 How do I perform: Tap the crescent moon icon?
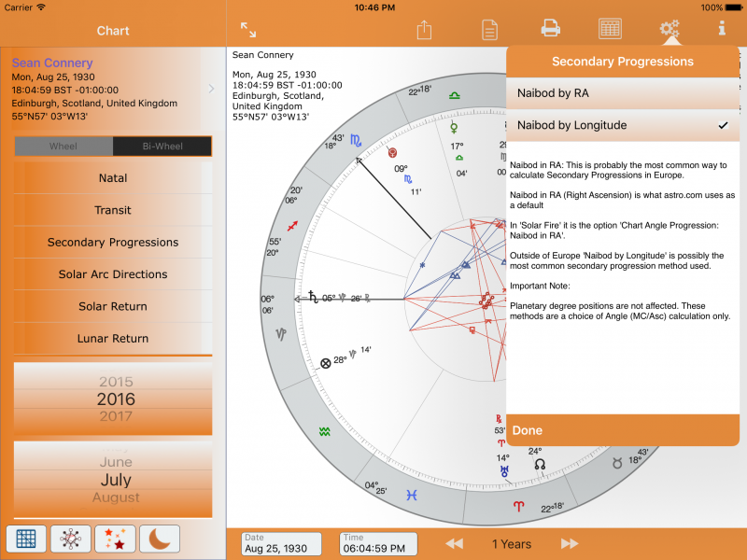click(160, 539)
